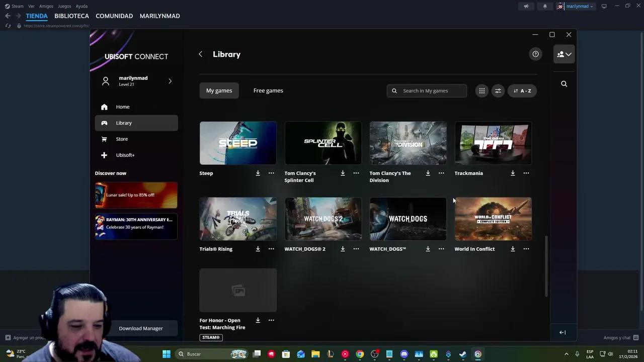The width and height of the screenshot is (644, 362).
Task: Download the first WATCH_DOGS game
Action: tap(428, 249)
